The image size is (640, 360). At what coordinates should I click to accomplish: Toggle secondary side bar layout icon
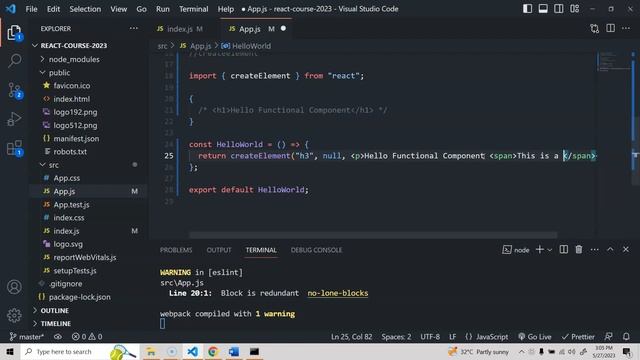(x=558, y=9)
